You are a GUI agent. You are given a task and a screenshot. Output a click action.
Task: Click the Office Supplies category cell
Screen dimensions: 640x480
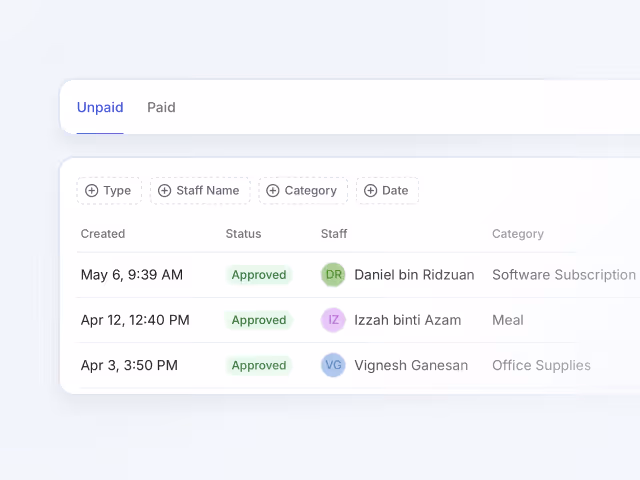point(541,365)
